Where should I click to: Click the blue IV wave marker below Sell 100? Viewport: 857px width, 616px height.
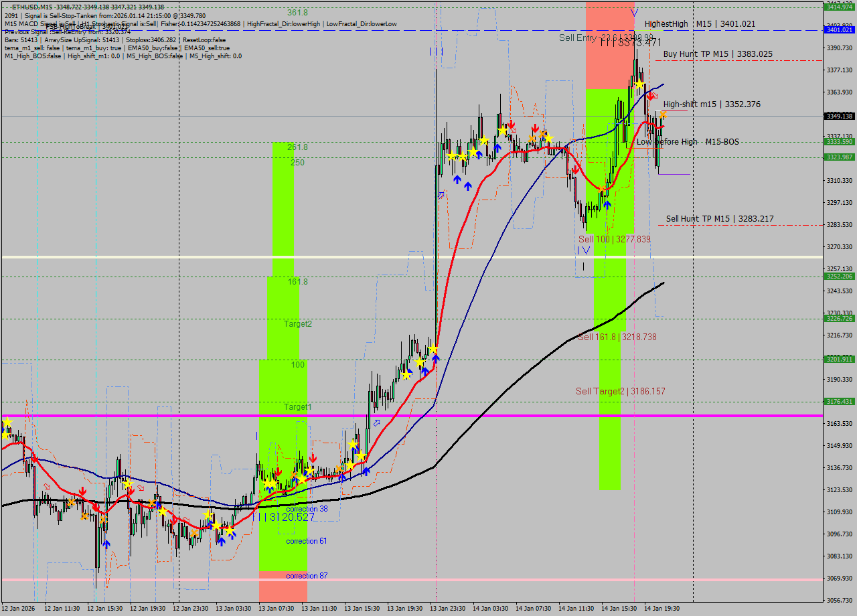pos(584,250)
